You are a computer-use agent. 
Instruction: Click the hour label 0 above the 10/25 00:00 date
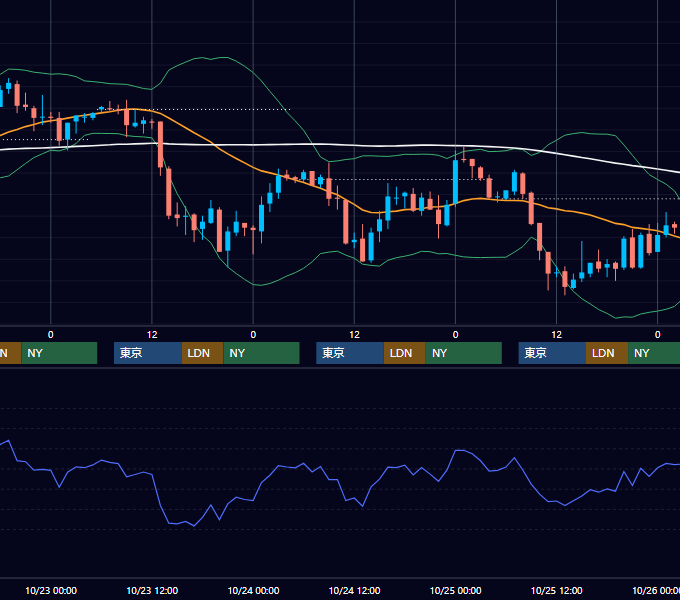coord(455,335)
